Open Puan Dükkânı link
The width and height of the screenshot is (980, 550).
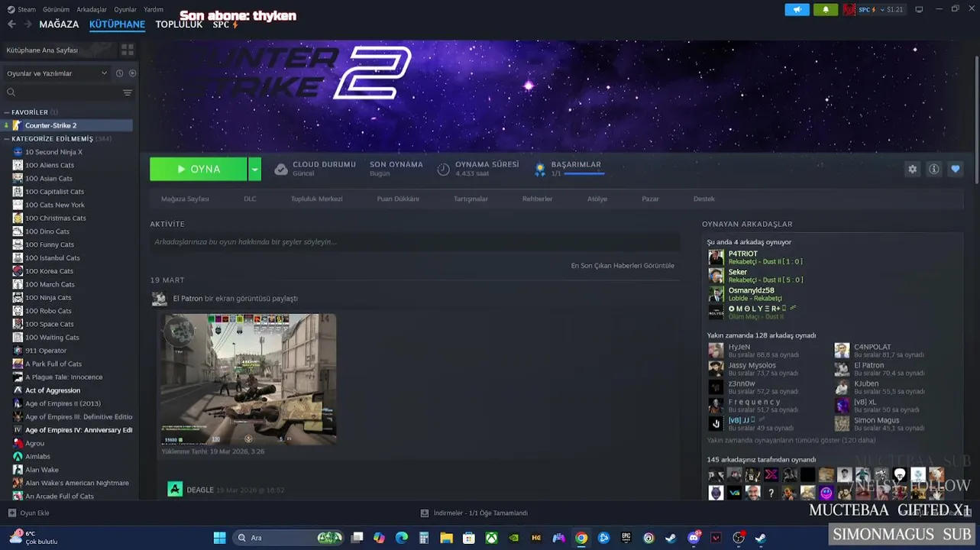(398, 199)
